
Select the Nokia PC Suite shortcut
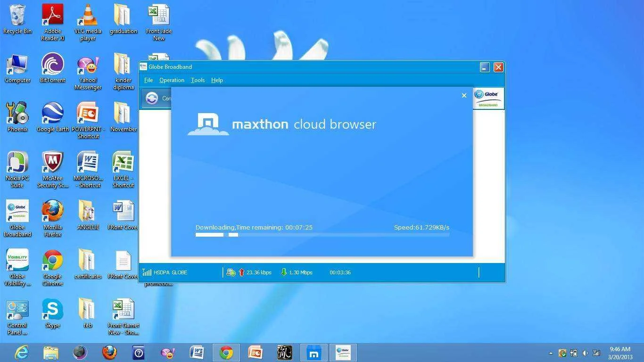(x=17, y=170)
